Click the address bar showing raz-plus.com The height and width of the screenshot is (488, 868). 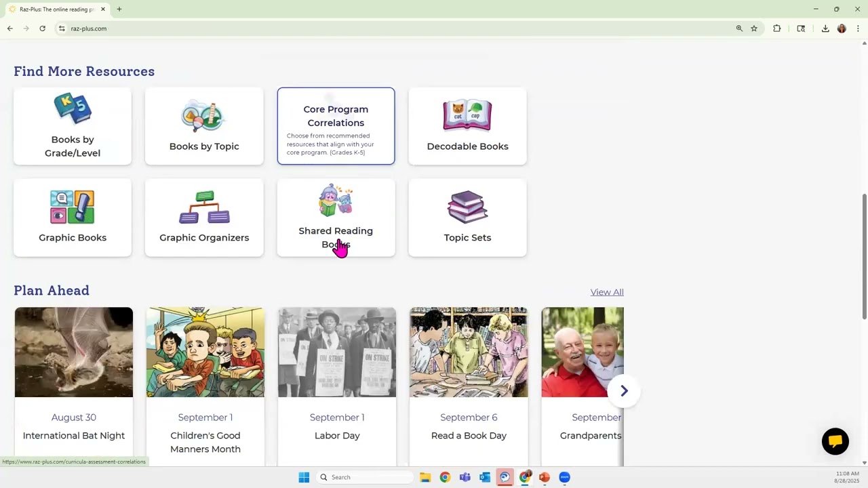pos(393,28)
